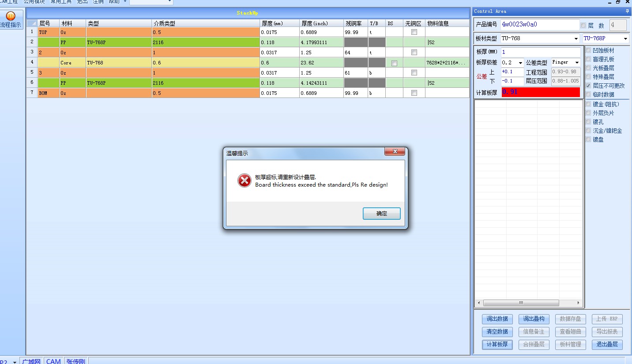The height and width of the screenshot is (364, 632).
Task: Click the 4.17993111 thickness cell
Action: click(321, 42)
